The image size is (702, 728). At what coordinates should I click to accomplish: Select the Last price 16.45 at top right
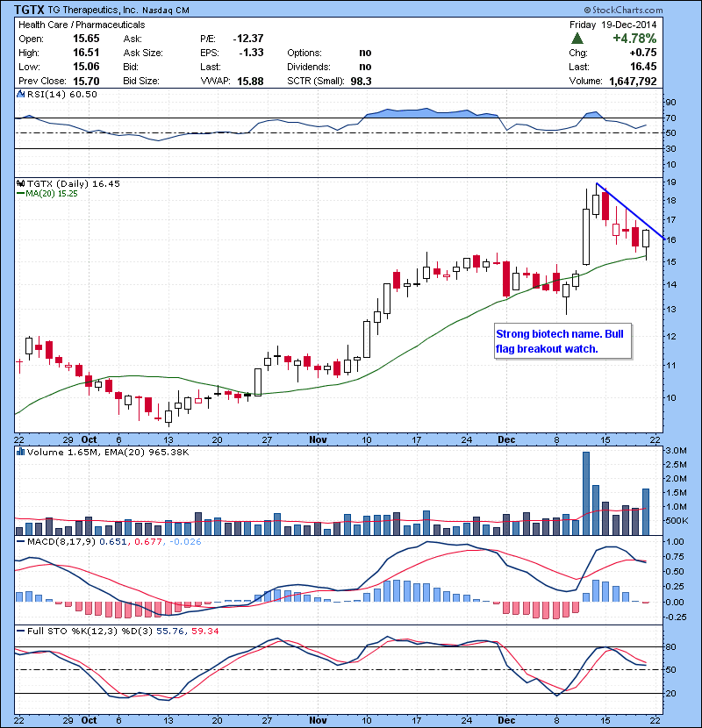[643, 67]
